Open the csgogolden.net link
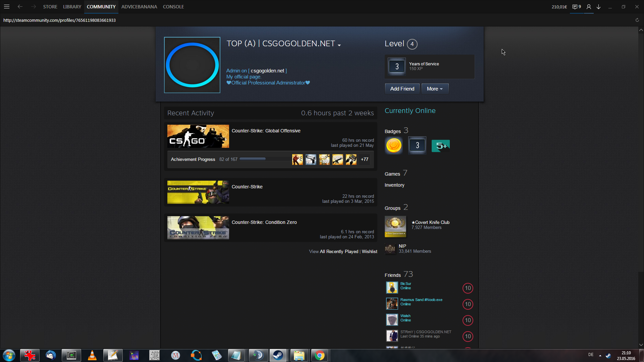This screenshot has width=644, height=362. pos(267,71)
